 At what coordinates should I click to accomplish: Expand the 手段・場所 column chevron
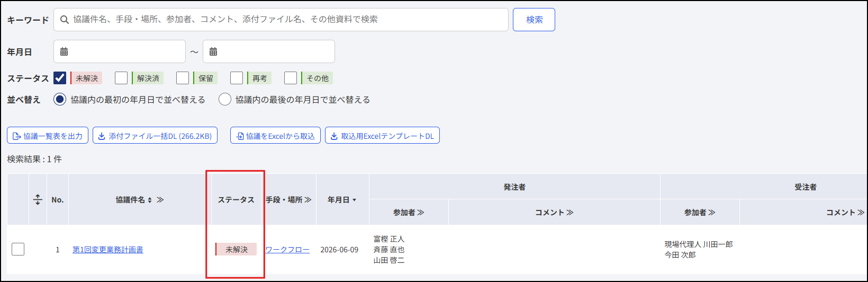pos(308,200)
